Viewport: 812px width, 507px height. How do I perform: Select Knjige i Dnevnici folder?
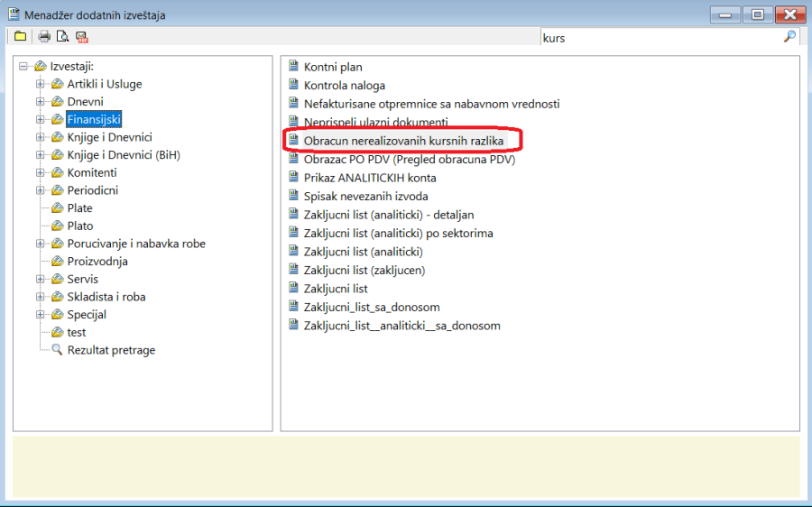point(109,137)
